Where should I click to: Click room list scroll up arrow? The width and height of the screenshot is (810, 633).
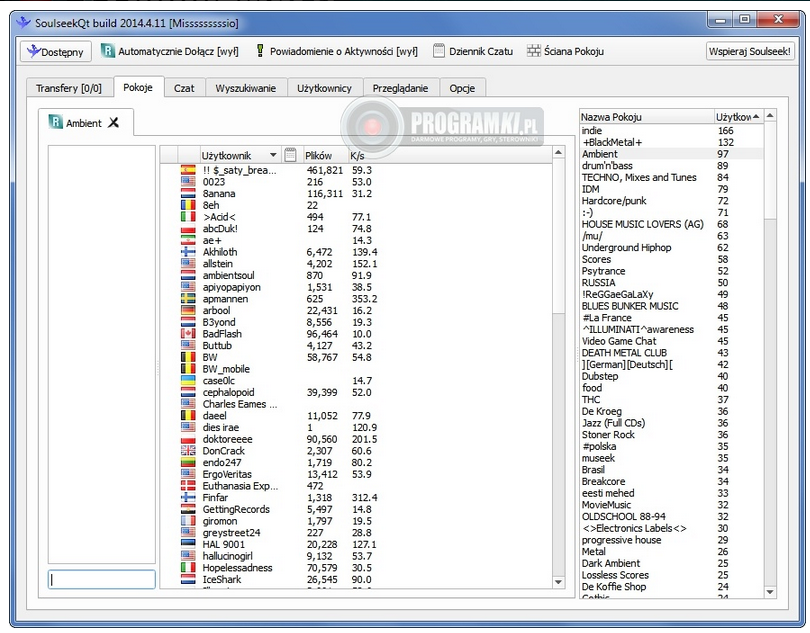(770, 115)
